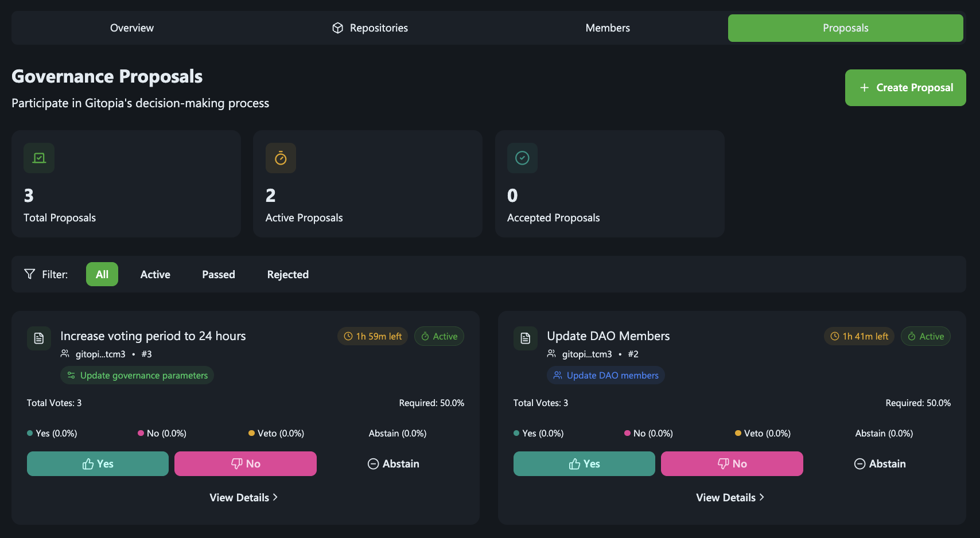
Task: Abstain on Increase voting period proposal
Action: tap(393, 463)
